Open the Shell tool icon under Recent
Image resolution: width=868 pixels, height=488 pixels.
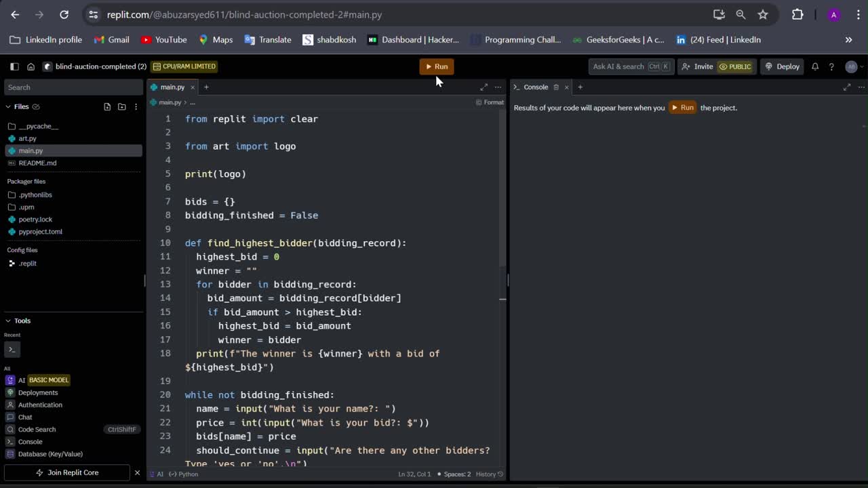click(12, 349)
